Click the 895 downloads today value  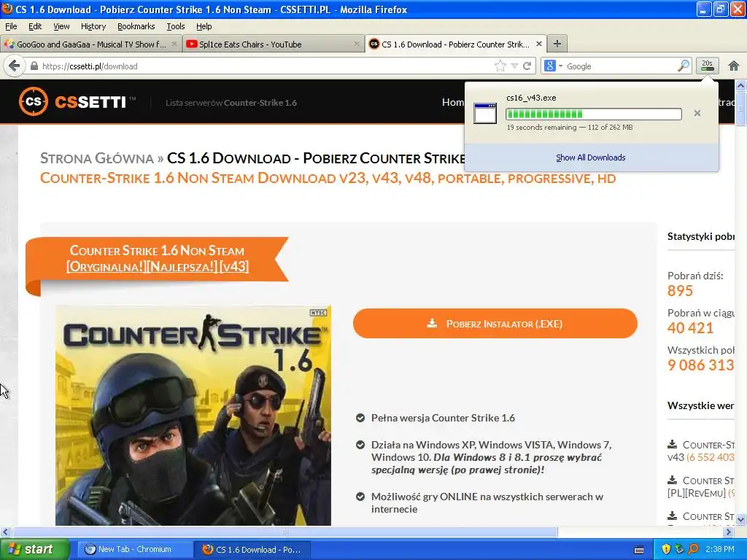[x=680, y=290]
